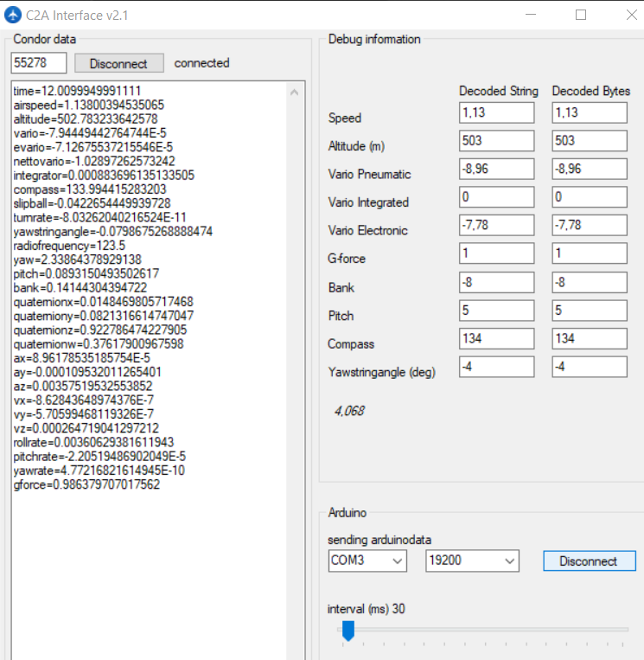The width and height of the screenshot is (644, 660).
Task: Click Disconnect button in Condor data panel
Action: [119, 63]
